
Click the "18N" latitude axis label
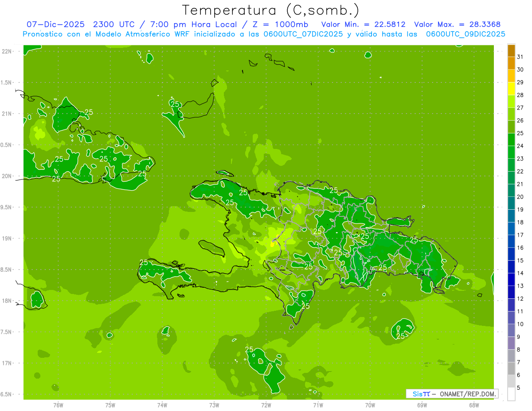click(7, 301)
